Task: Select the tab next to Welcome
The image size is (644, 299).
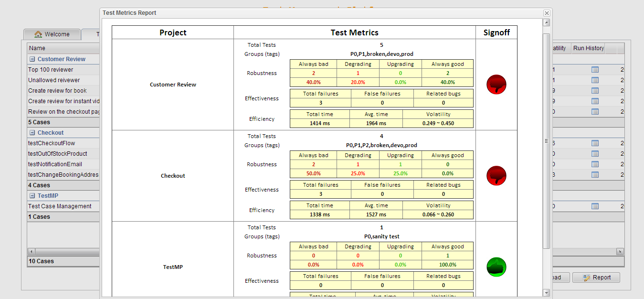Action: (95, 34)
